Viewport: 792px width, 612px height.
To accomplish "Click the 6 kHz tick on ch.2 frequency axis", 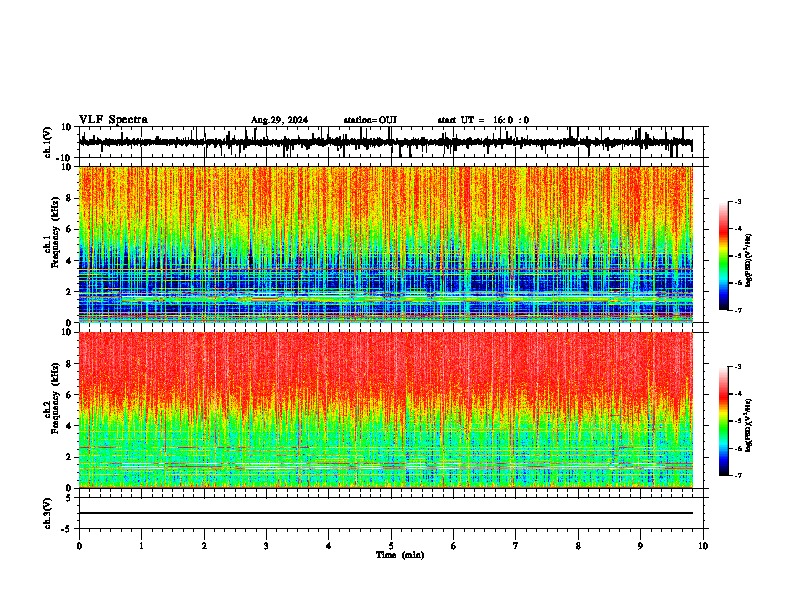I will 70,395.
